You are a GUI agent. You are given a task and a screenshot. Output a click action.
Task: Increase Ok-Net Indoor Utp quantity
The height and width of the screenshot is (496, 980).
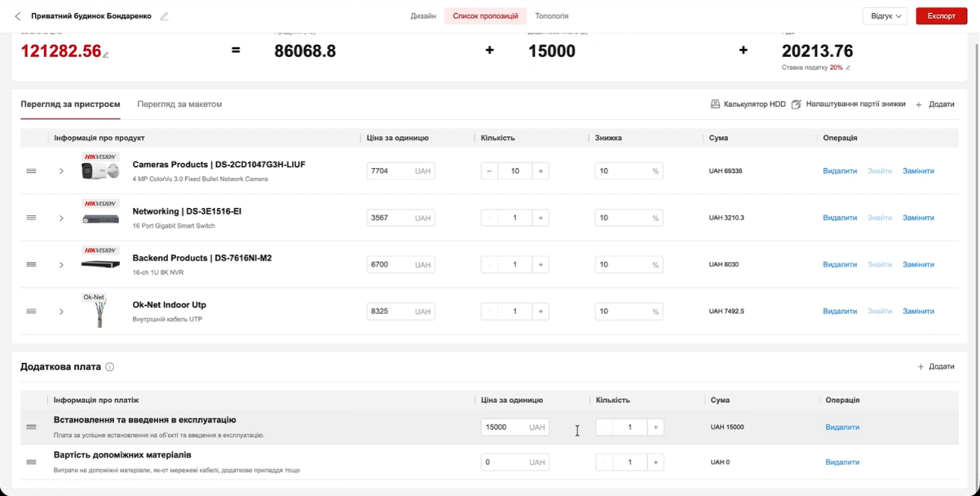[x=540, y=311]
